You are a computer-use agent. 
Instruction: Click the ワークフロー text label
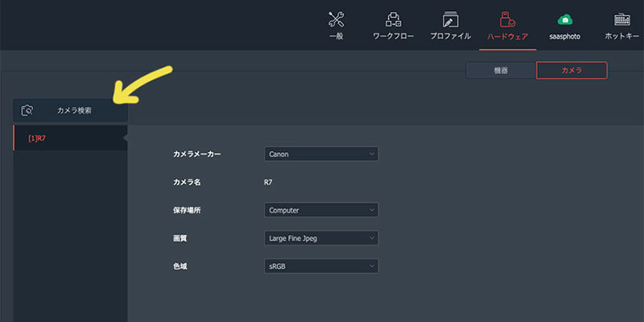click(394, 36)
